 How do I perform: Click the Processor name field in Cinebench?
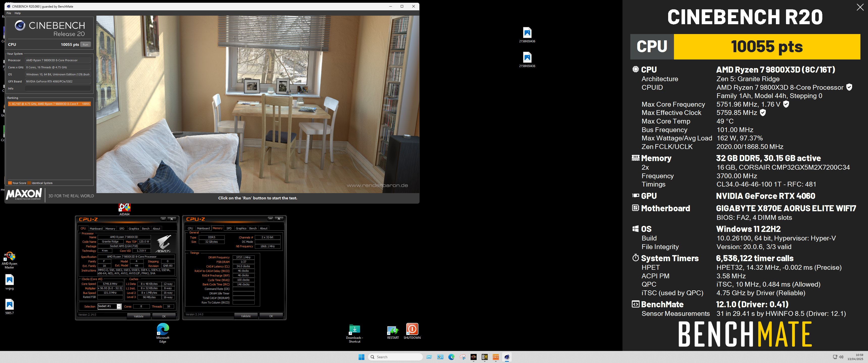point(58,60)
